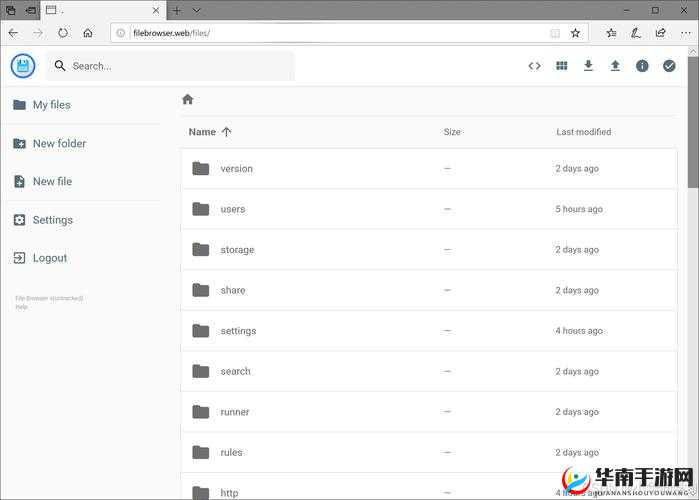The image size is (699, 500).
Task: Open Settings in the sidebar
Action: [52, 220]
